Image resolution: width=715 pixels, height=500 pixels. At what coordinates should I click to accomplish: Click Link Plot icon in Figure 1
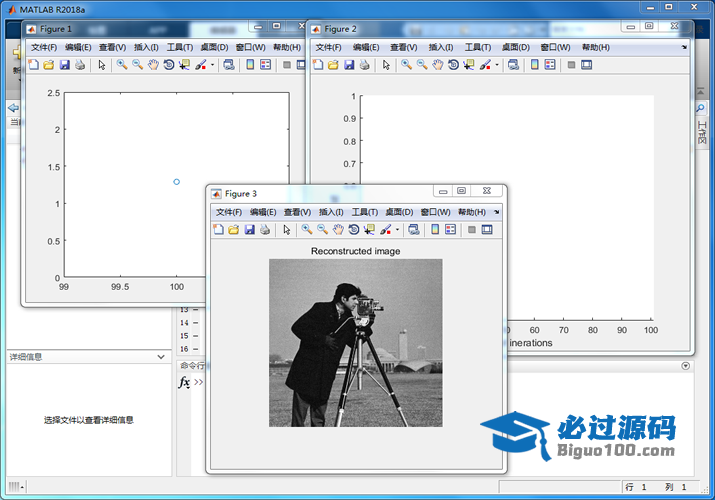click(229, 65)
